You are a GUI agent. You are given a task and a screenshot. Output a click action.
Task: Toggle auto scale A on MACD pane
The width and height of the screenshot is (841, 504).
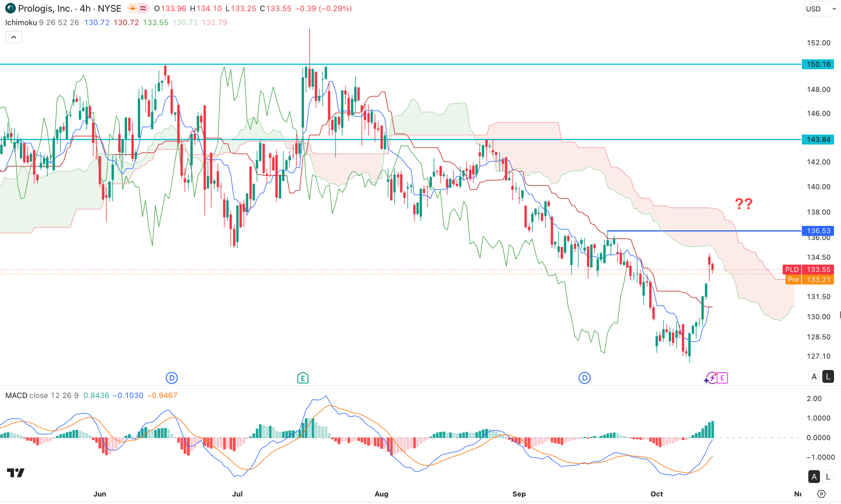(x=814, y=476)
